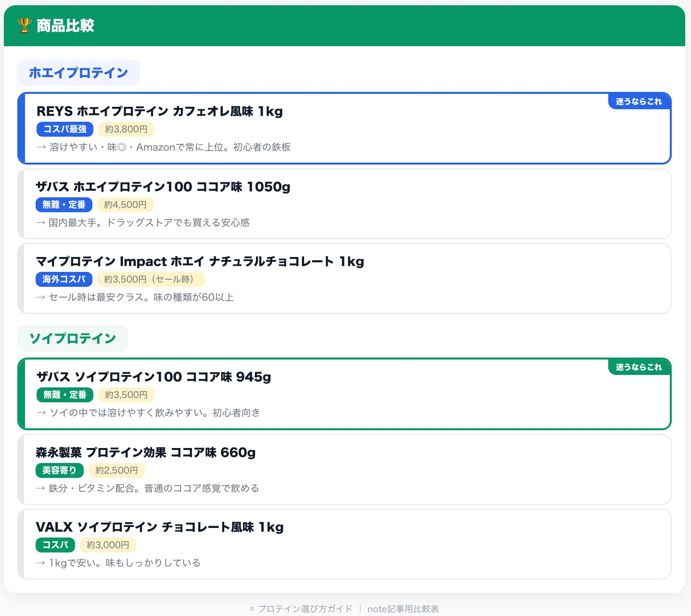Open the マイプロテイン Impact ホエイ product title
Viewport: 691px width, 616px height.
point(200,261)
